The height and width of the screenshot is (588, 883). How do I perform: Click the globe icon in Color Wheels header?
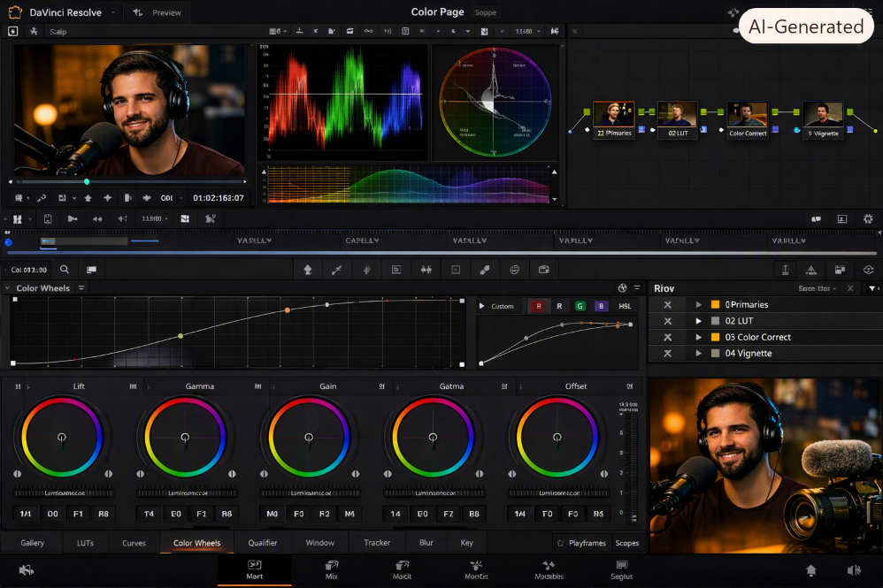coord(622,288)
